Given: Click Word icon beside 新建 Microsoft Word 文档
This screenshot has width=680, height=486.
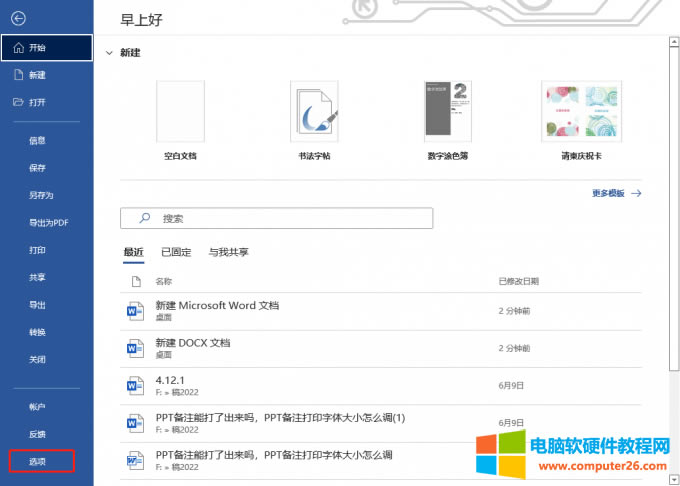Looking at the screenshot, I should coord(135,312).
